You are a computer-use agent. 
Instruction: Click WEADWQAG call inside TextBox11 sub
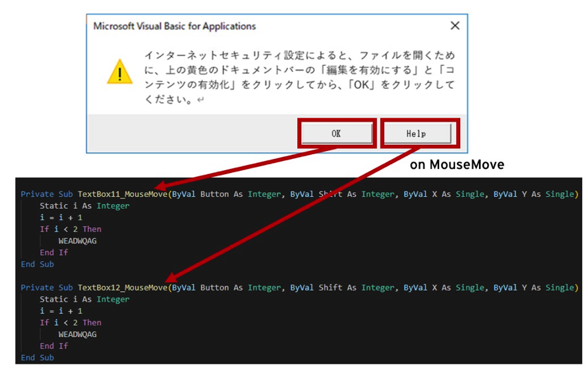click(x=77, y=241)
